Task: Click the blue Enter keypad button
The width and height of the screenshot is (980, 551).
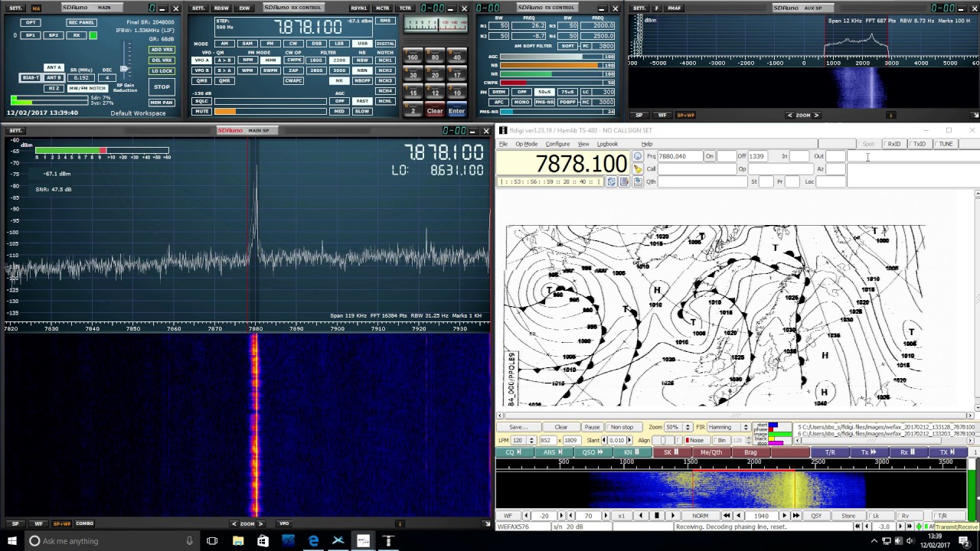Action: [x=456, y=111]
